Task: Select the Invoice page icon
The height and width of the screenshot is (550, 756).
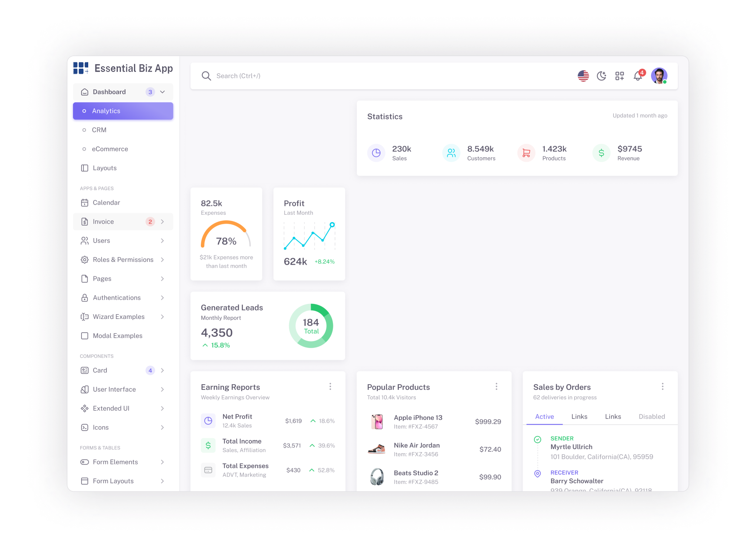Action: (84, 221)
